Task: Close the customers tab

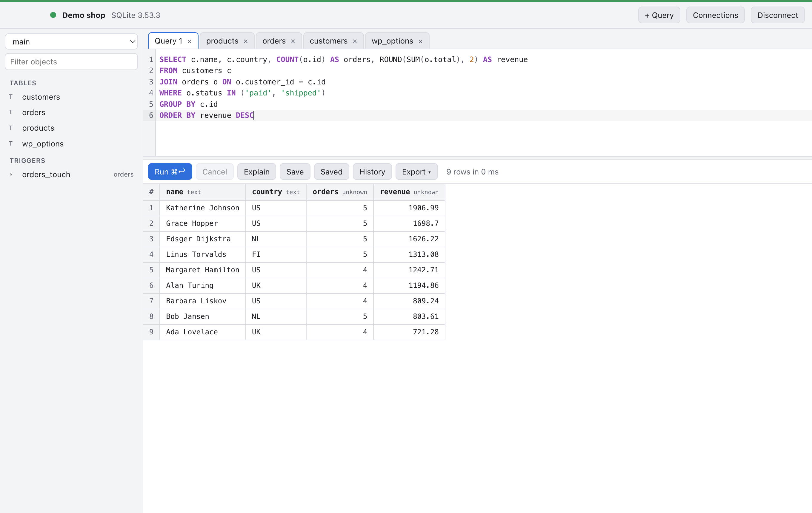Action: pyautogui.click(x=355, y=41)
